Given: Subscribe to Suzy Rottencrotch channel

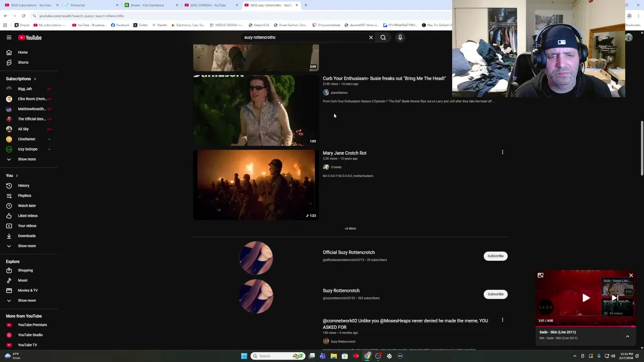Looking at the screenshot, I should tap(495, 294).
